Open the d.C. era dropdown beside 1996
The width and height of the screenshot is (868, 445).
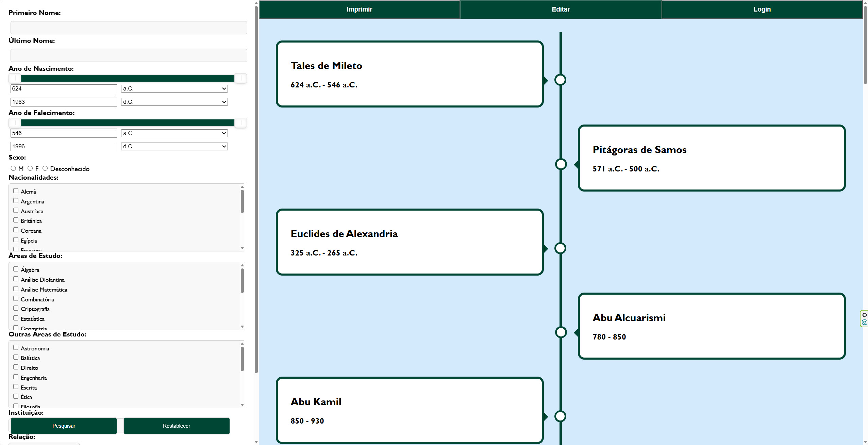(174, 147)
